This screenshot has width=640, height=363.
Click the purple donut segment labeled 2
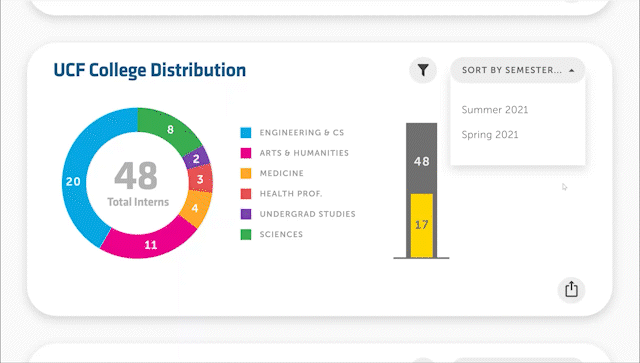(x=196, y=158)
